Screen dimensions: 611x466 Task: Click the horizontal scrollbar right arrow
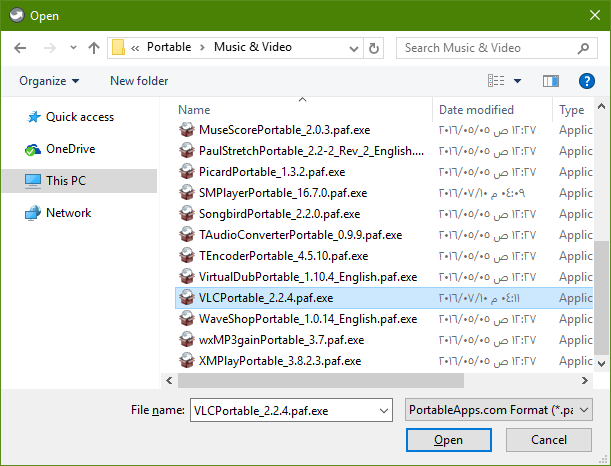(x=585, y=380)
